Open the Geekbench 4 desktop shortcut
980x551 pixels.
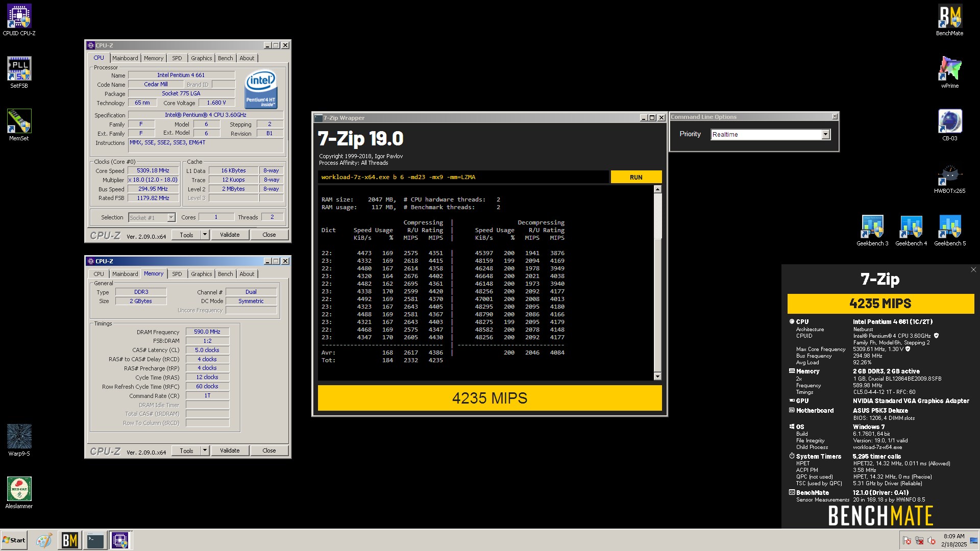click(911, 230)
